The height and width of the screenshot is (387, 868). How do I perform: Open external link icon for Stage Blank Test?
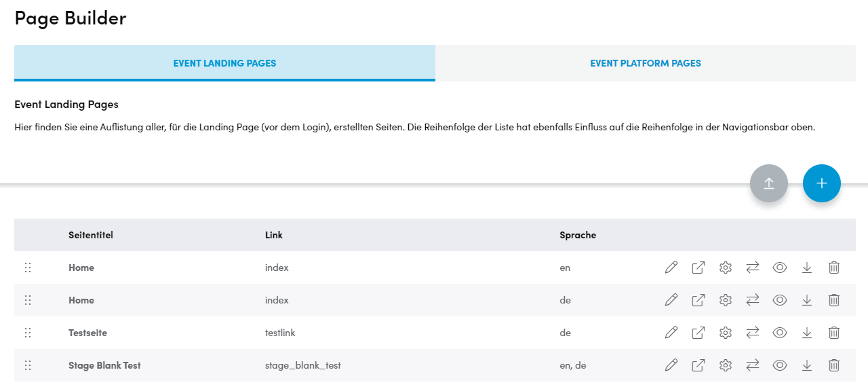[x=698, y=365]
